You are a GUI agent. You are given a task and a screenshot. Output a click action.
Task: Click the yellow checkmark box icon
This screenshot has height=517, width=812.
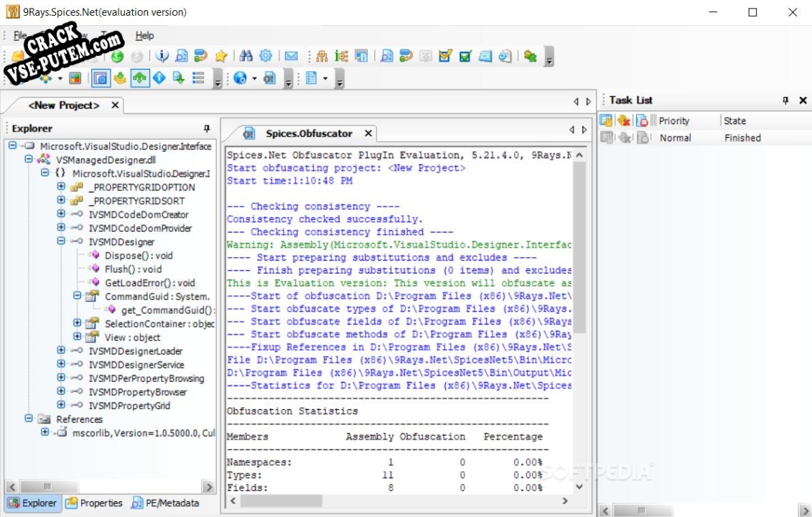(445, 56)
